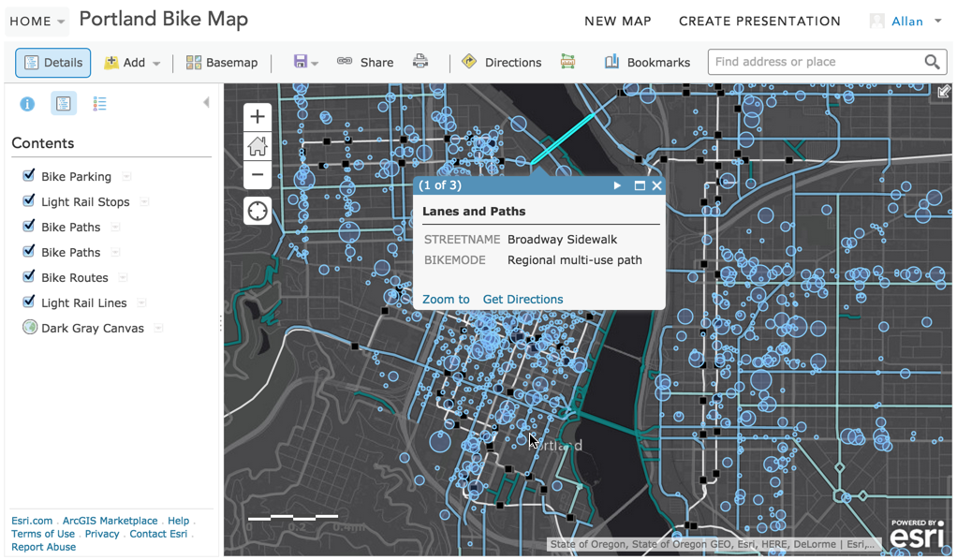This screenshot has height=560, width=957.
Task: Open Bike Parking layer options arrow
Action: [x=126, y=176]
